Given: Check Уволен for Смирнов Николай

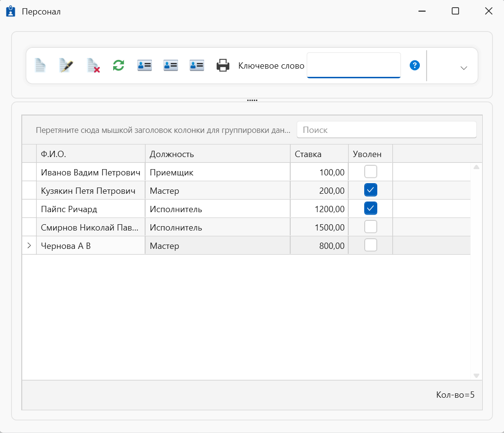Looking at the screenshot, I should (x=371, y=227).
